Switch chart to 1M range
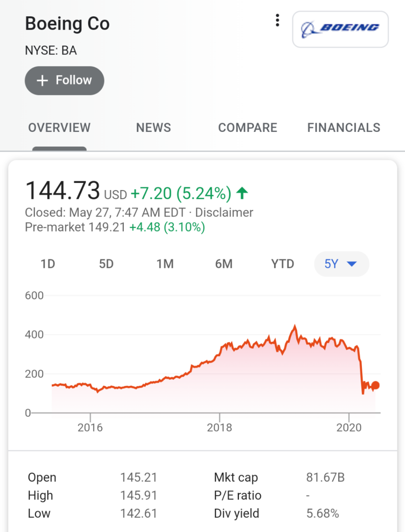This screenshot has width=405, height=532. click(165, 264)
